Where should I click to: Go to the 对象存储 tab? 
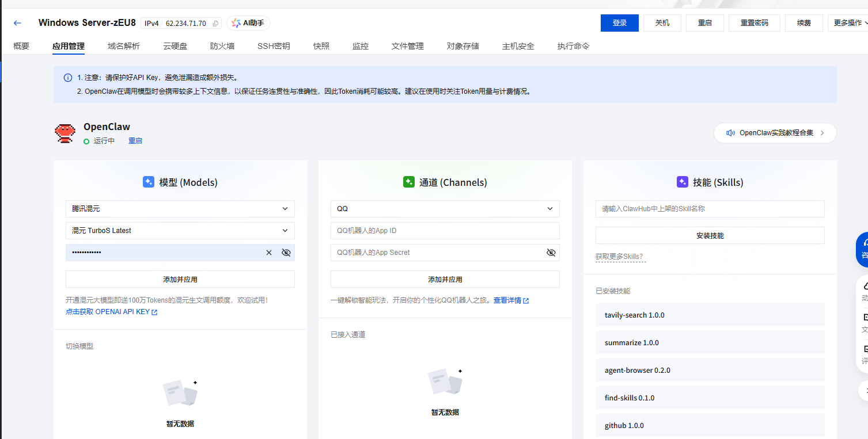(463, 46)
